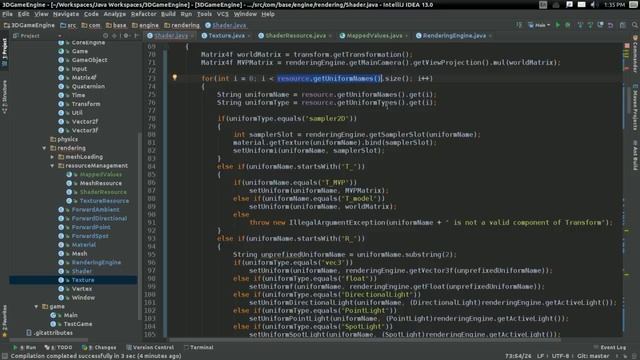Start debugging with the green bug icon

tap(568, 25)
